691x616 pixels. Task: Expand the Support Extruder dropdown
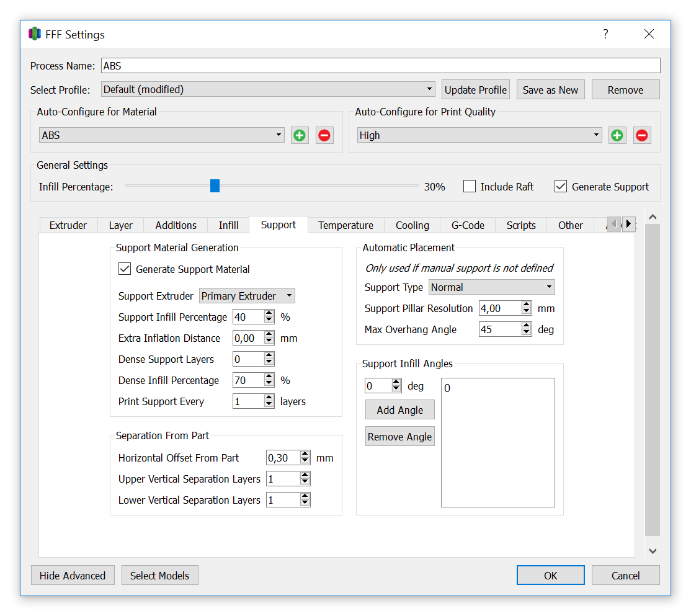(x=247, y=296)
